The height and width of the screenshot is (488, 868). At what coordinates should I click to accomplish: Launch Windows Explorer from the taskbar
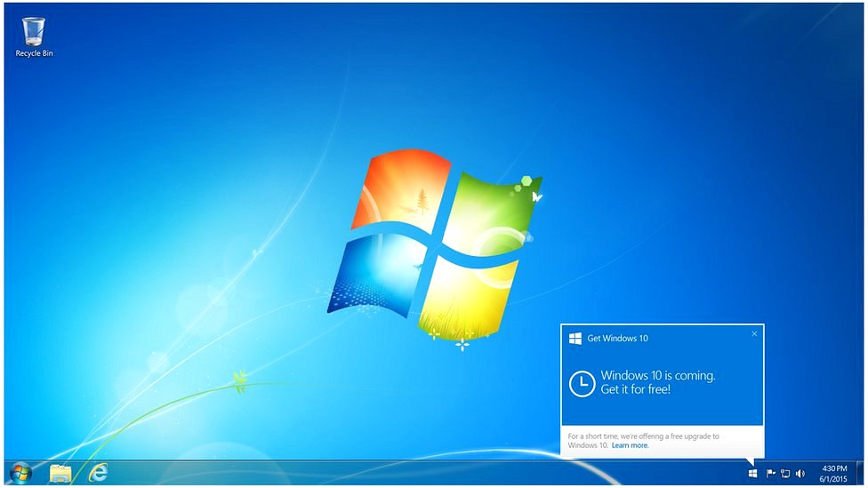pyautogui.click(x=60, y=474)
